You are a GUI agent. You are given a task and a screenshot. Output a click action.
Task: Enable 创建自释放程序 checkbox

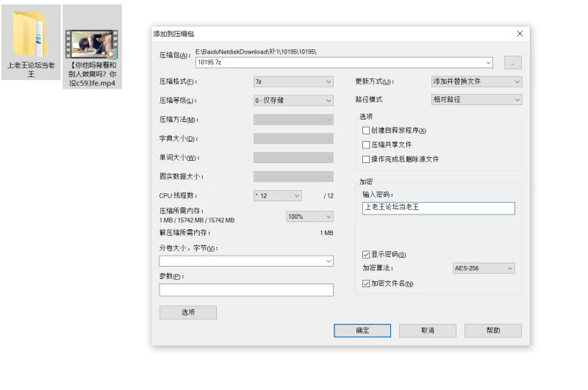pos(366,131)
